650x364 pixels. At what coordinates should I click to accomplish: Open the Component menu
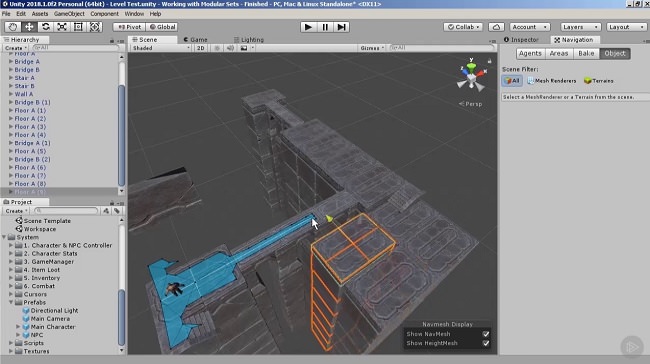point(104,14)
